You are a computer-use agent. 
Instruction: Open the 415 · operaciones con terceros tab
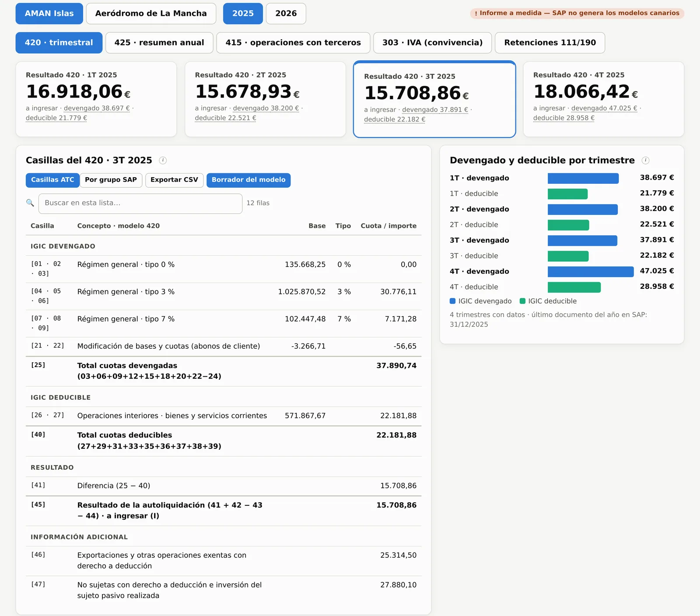[x=293, y=43]
